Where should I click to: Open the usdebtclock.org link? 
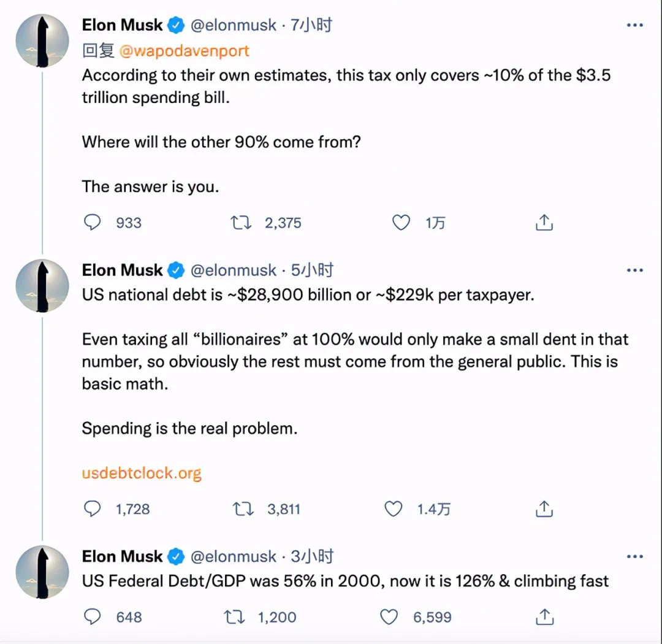tap(142, 473)
